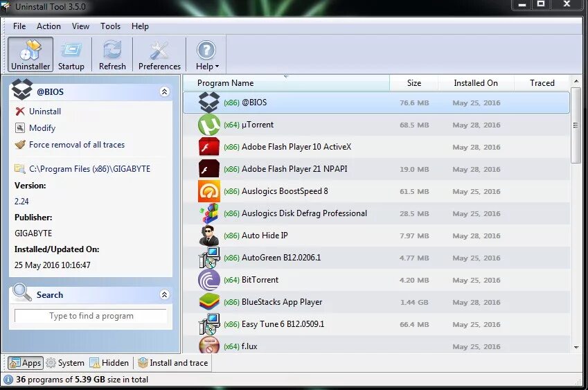Refresh the installed programs list
The image size is (588, 390).
pos(112,55)
